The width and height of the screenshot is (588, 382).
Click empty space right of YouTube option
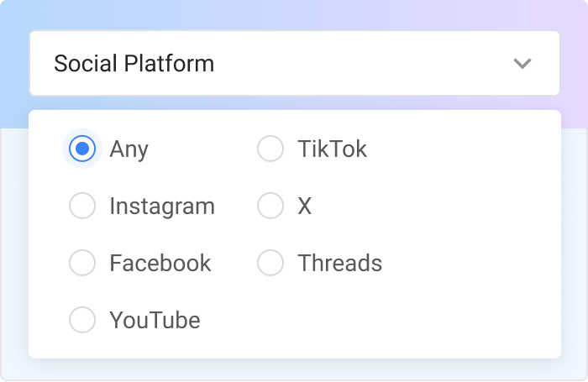pos(378,320)
